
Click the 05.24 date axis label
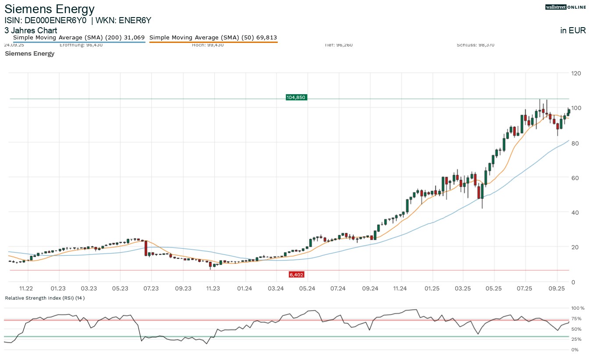[307, 288]
